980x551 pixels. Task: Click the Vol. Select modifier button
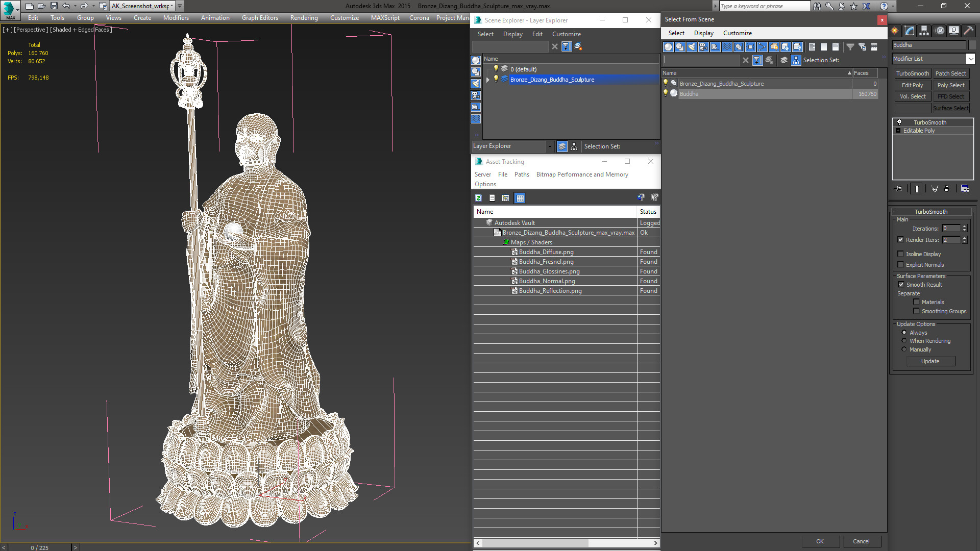pos(912,96)
